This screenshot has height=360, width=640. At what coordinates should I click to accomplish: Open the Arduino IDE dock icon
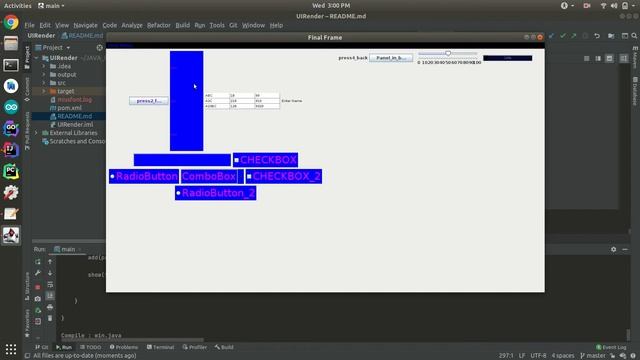[11, 107]
